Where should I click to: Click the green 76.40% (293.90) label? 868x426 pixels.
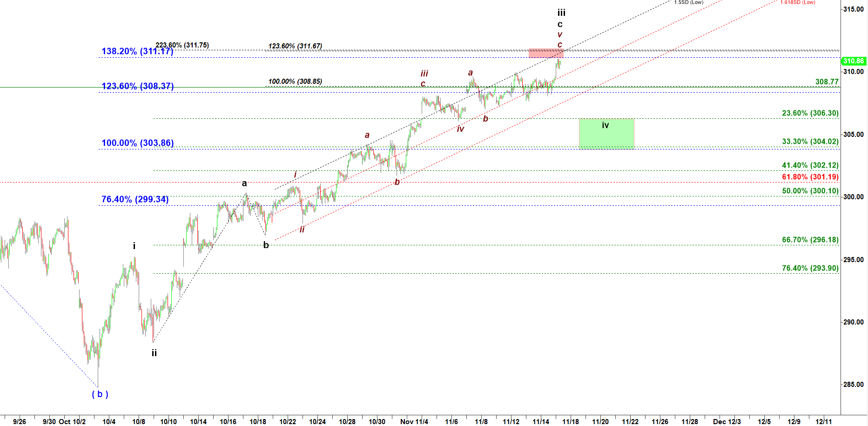810,268
